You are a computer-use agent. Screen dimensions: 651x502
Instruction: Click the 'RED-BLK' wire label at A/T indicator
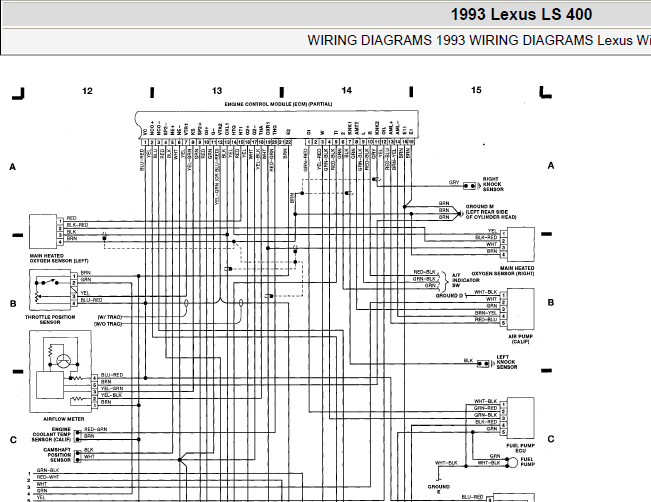click(x=424, y=272)
